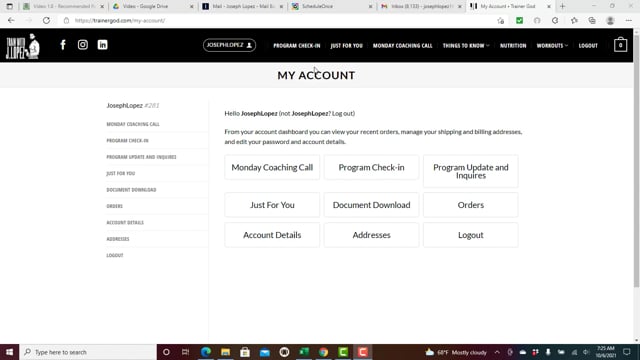Viewport: 640px width, 360px height.
Task: Reload the page with the refresh icon
Action: (46, 20)
